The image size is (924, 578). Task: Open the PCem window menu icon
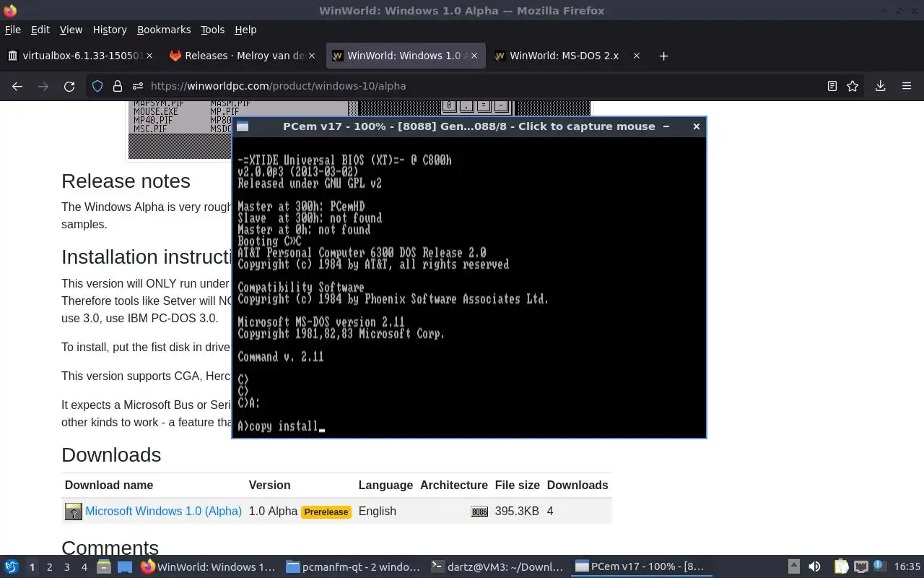(243, 126)
